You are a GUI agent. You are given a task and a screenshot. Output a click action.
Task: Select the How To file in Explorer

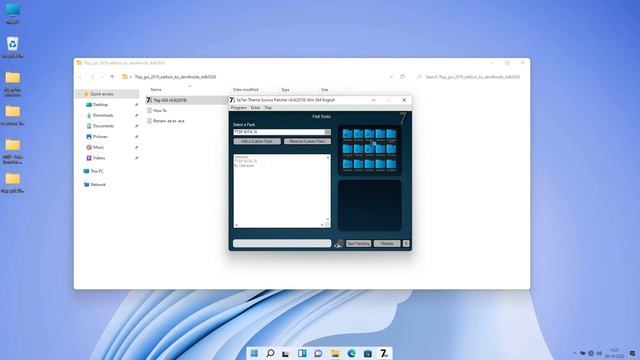coord(160,111)
